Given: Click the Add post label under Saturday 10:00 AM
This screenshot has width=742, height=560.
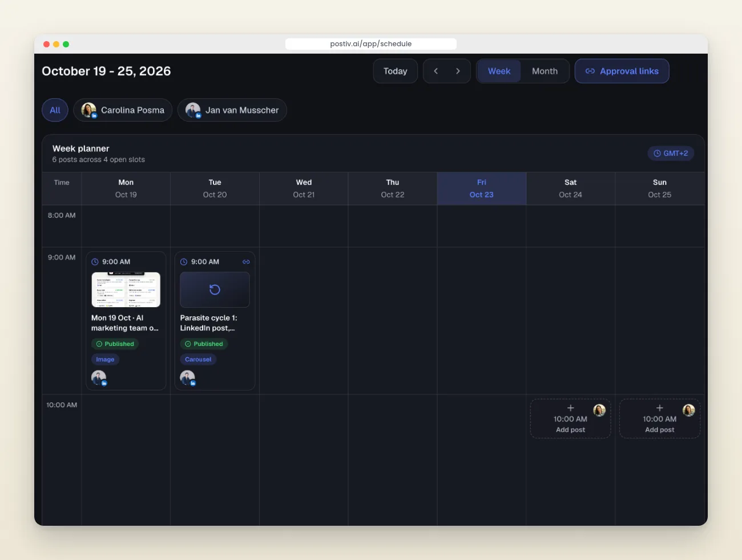Looking at the screenshot, I should [x=570, y=430].
